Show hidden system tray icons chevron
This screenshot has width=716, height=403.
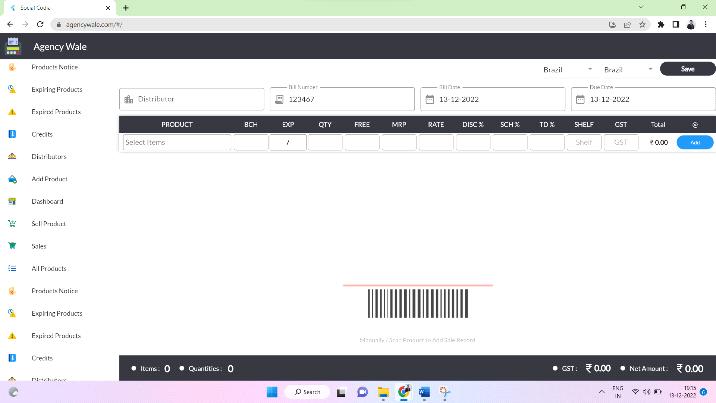[602, 392]
